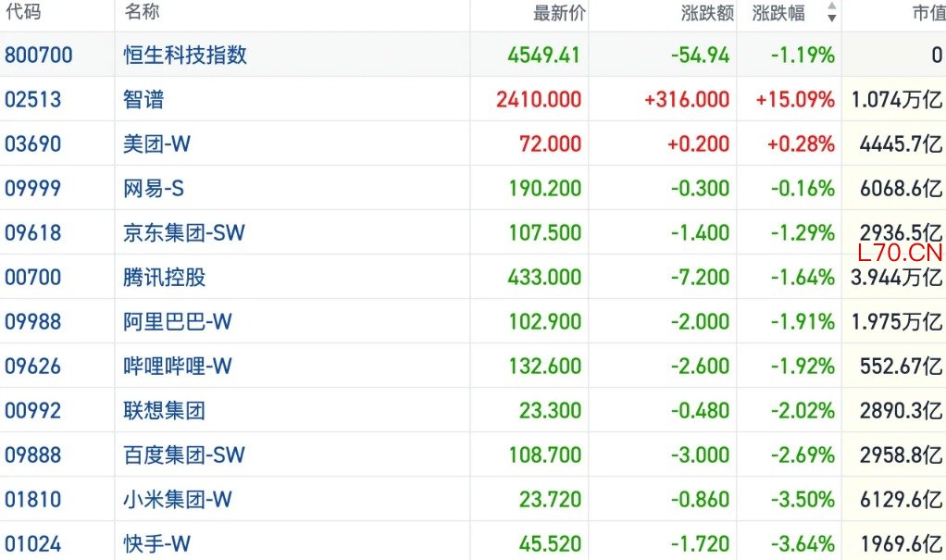Click market cap 6068.6亿
Screen dimensions: 946x560
902,188
